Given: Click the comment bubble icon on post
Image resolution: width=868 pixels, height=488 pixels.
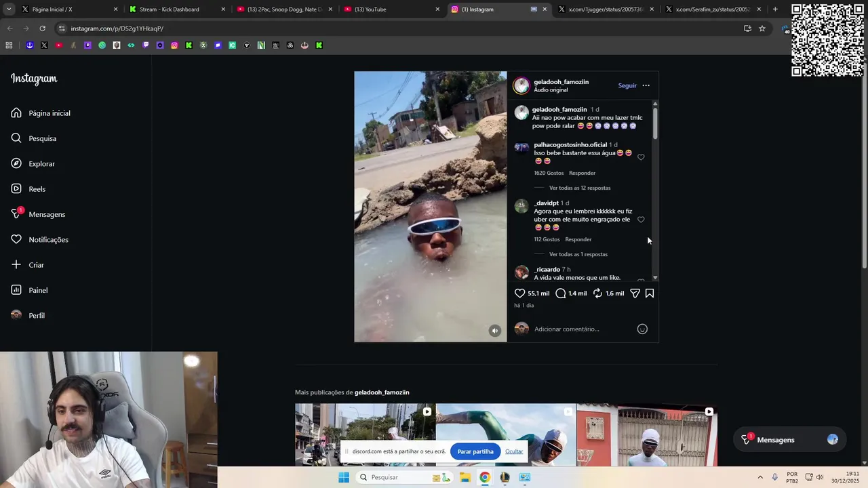Looking at the screenshot, I should (561, 293).
